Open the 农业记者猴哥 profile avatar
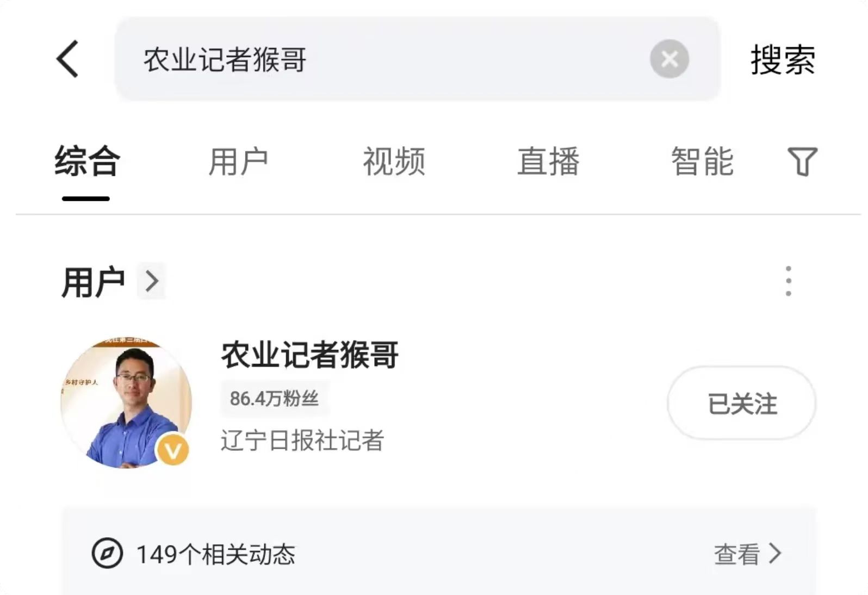Image resolution: width=868 pixels, height=595 pixels. (x=126, y=402)
